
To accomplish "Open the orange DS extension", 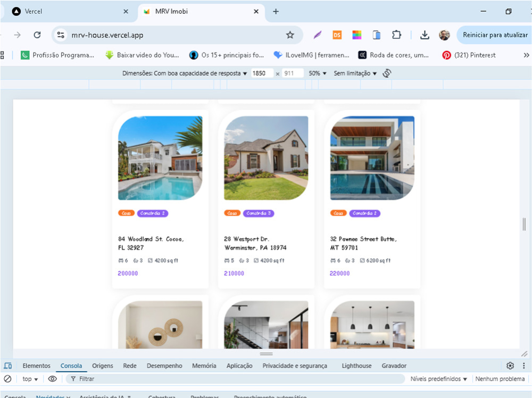I will (337, 35).
